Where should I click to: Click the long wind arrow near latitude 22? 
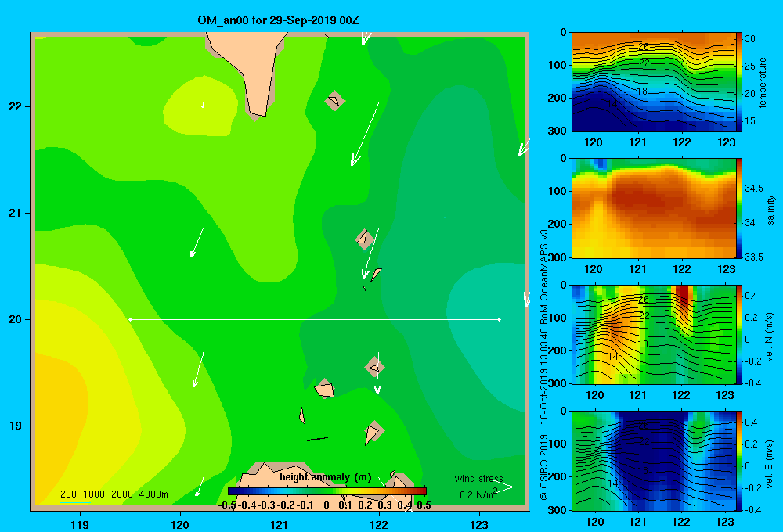coord(365,135)
